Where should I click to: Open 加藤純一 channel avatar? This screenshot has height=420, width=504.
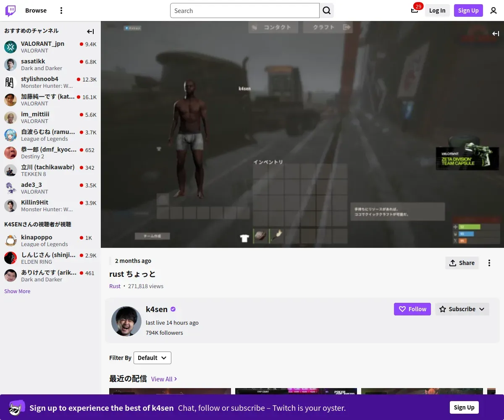point(10,100)
